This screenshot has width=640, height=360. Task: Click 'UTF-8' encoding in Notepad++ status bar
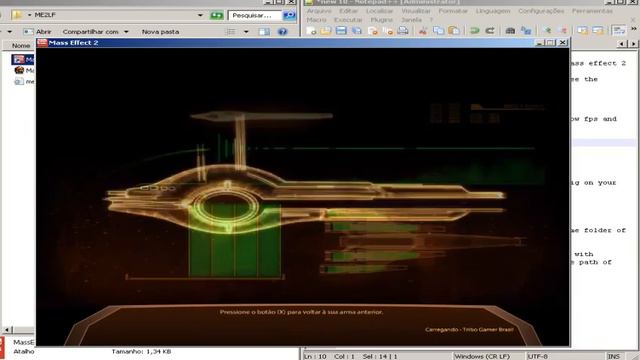[x=537, y=356]
